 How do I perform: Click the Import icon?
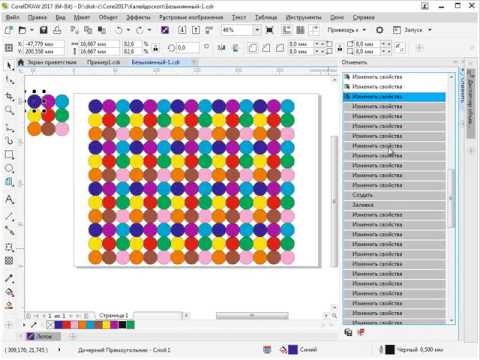[x=182, y=30]
